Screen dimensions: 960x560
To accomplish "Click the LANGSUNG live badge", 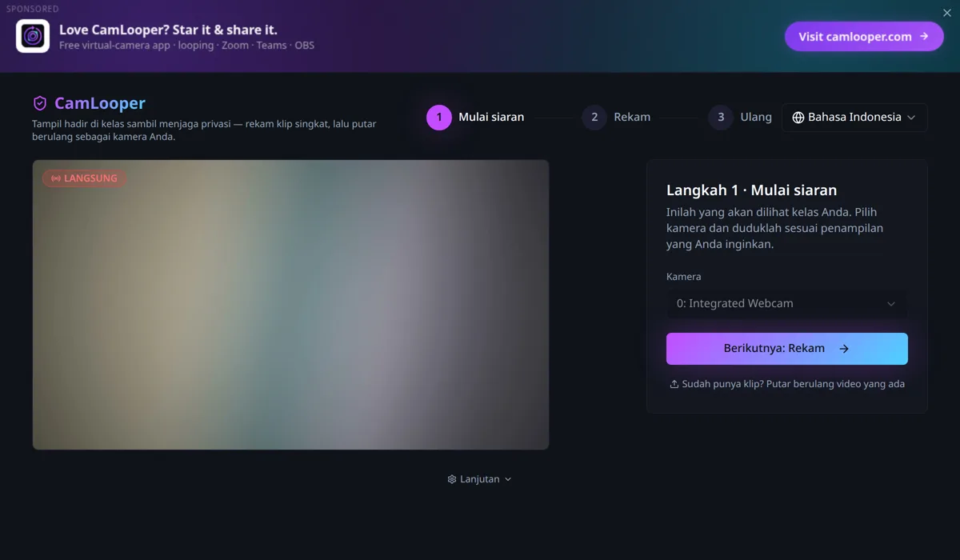I will coord(84,178).
